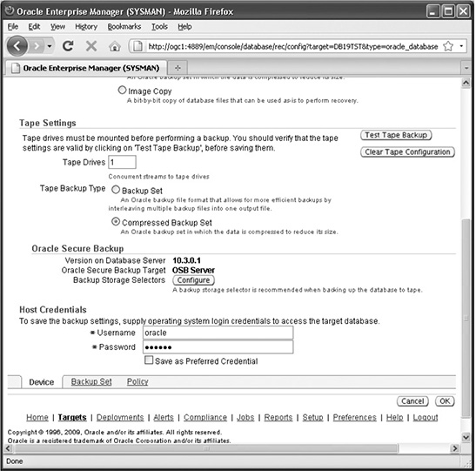The height and width of the screenshot is (471, 476).
Task: Open the Targets footer link
Action: pos(72,418)
